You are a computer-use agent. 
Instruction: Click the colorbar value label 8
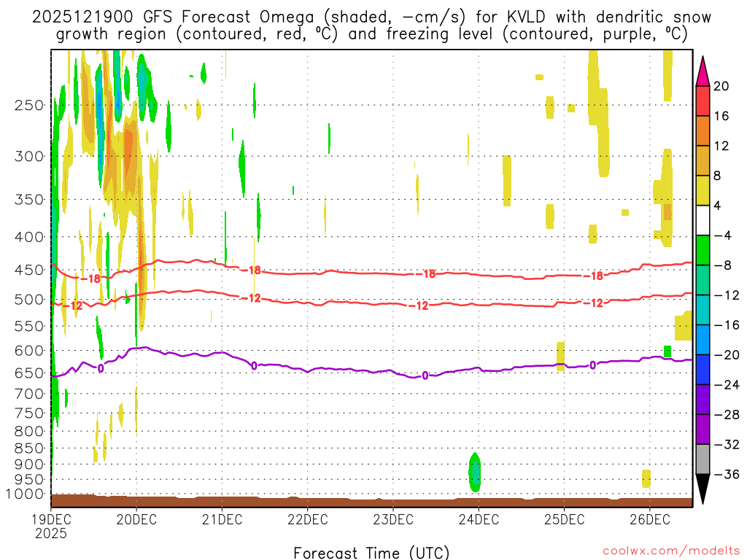pos(718,176)
